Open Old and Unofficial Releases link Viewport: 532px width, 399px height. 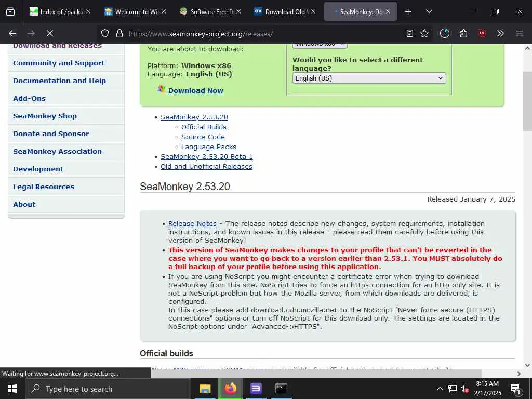[206, 167]
